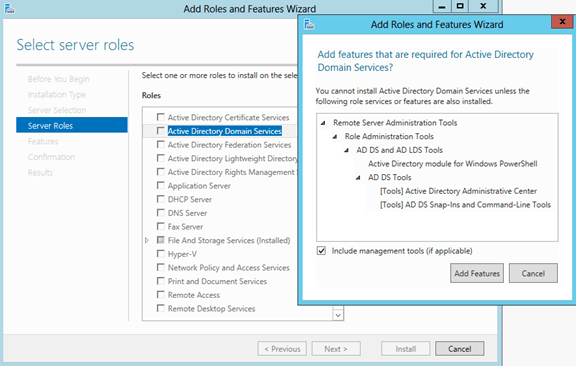This screenshot has height=366, width=576.
Task: Collapse AD DS and AD LDS Tools node
Action: point(346,150)
